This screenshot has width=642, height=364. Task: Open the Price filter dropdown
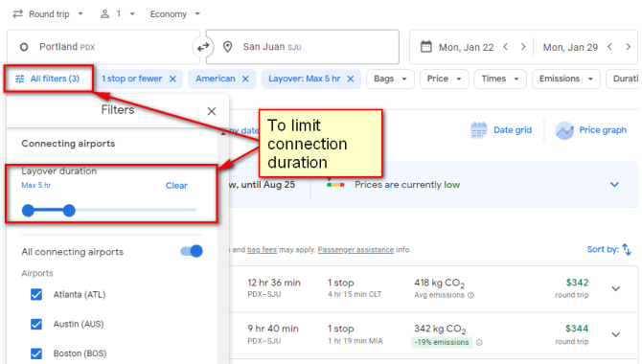tap(445, 79)
